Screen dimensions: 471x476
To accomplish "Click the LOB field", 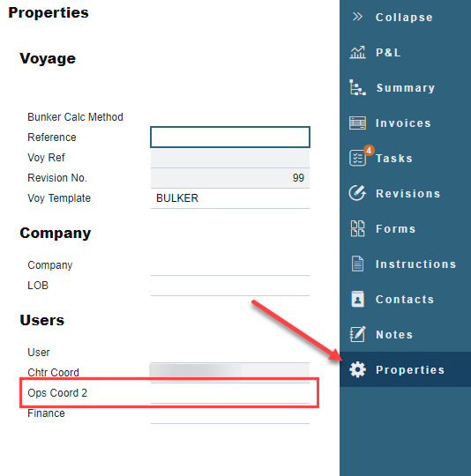I will point(230,286).
